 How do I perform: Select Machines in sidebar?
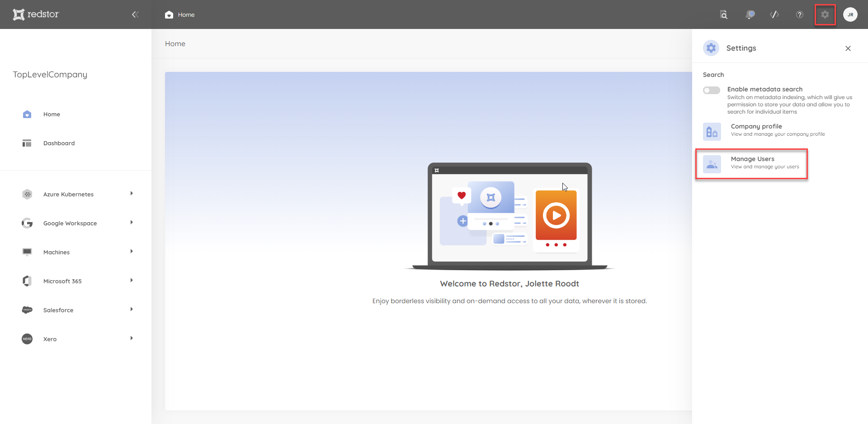[x=57, y=252]
